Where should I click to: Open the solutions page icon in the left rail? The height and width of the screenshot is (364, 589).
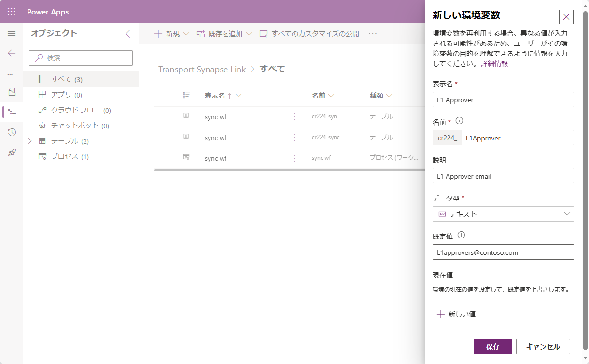click(11, 92)
